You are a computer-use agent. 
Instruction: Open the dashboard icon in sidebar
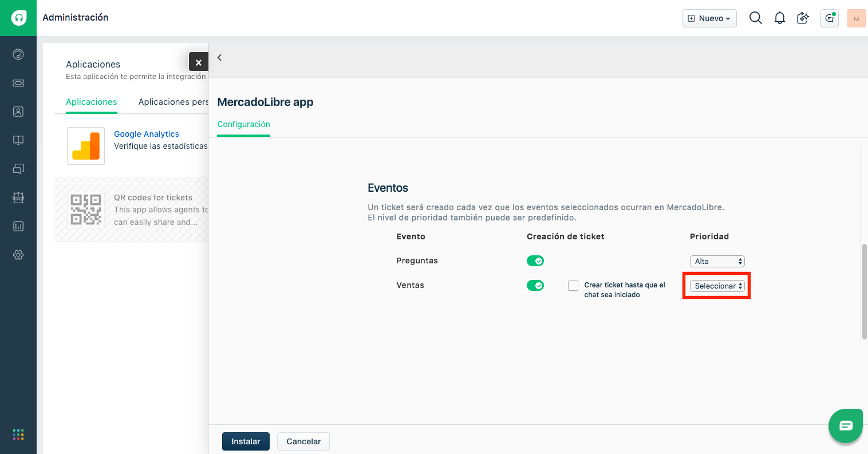18,54
